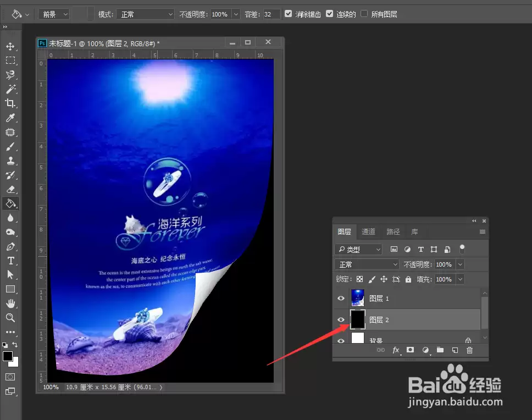532x420 pixels.
Task: Create a new layer icon
Action: [x=455, y=350]
